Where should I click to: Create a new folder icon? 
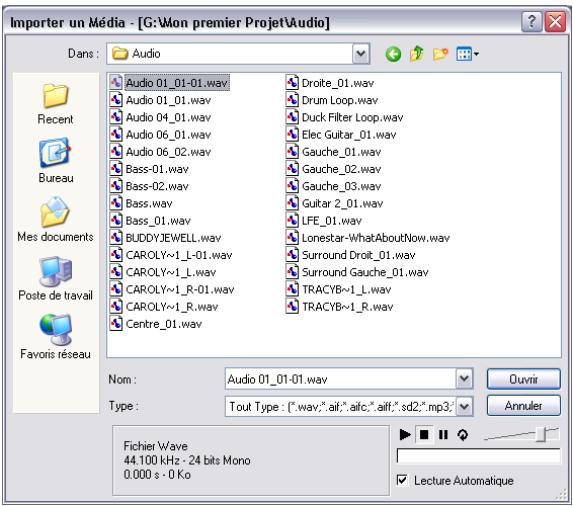(x=440, y=54)
